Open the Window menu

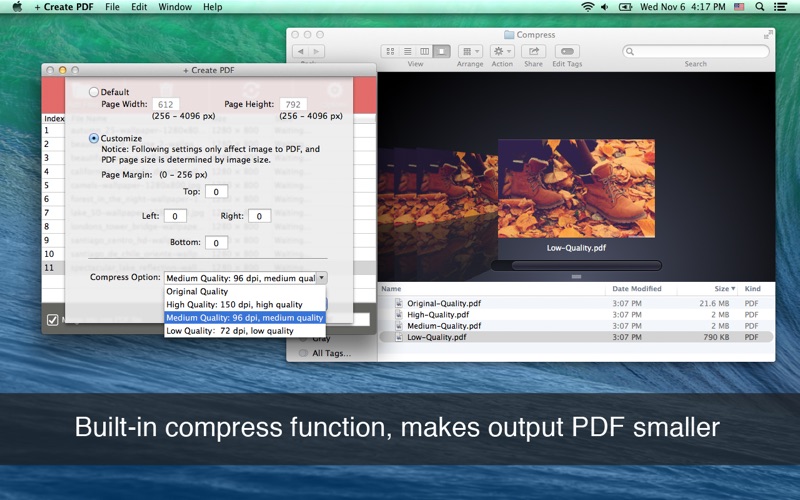click(x=175, y=7)
